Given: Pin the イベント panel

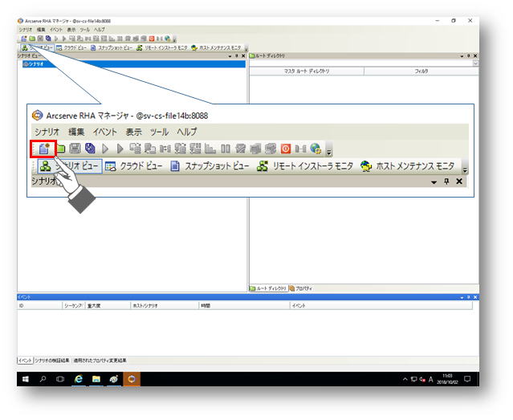Looking at the screenshot, I should point(469,297).
